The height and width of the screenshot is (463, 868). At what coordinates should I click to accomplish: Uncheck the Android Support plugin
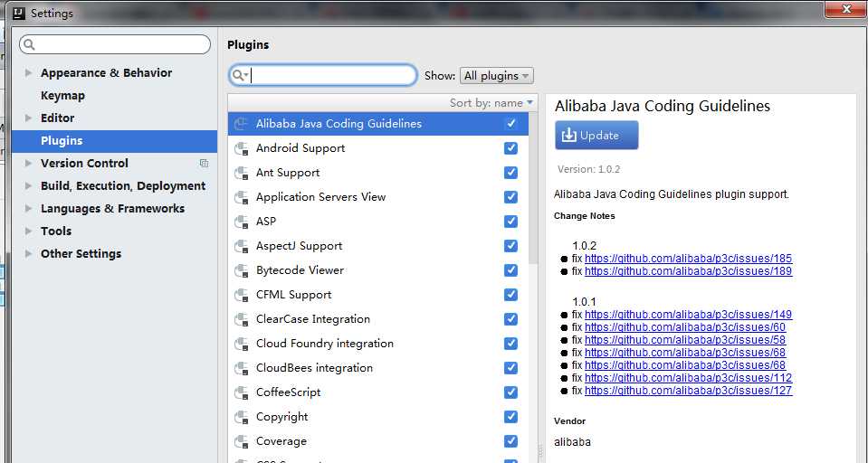pyautogui.click(x=510, y=148)
